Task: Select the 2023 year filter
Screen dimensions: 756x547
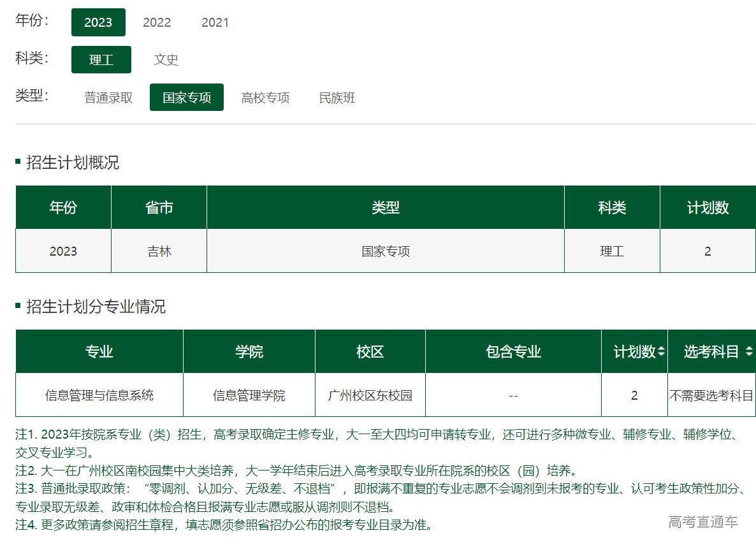Action: tap(98, 22)
